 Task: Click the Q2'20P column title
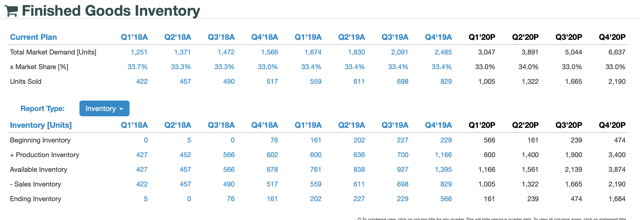click(x=525, y=37)
